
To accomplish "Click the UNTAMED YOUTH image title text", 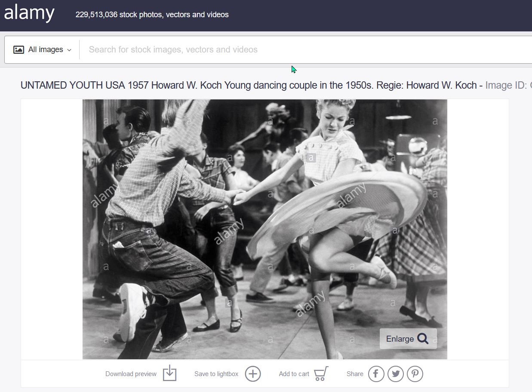I will click(x=249, y=85).
